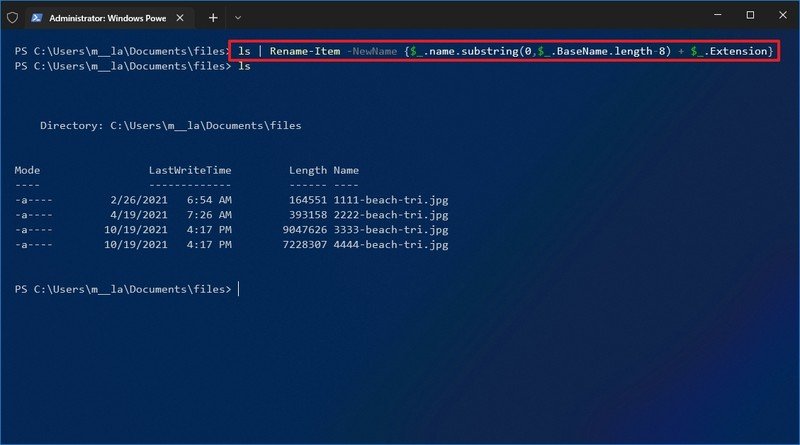
Task: Click the Directory path output line
Action: tap(170, 126)
